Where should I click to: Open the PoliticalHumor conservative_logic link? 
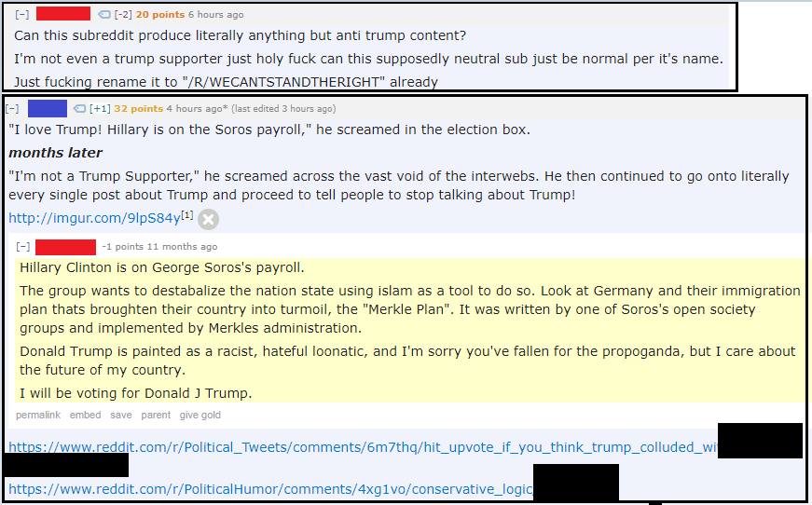coord(271,489)
